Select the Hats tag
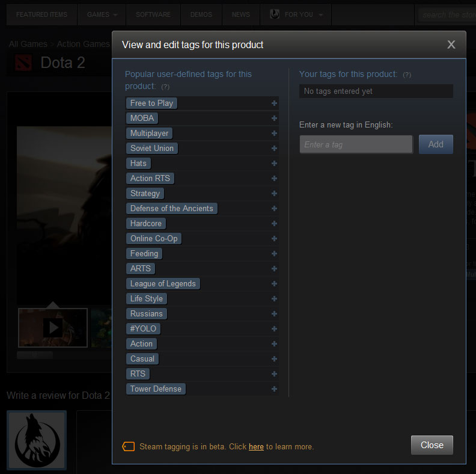476x474 pixels. click(138, 164)
